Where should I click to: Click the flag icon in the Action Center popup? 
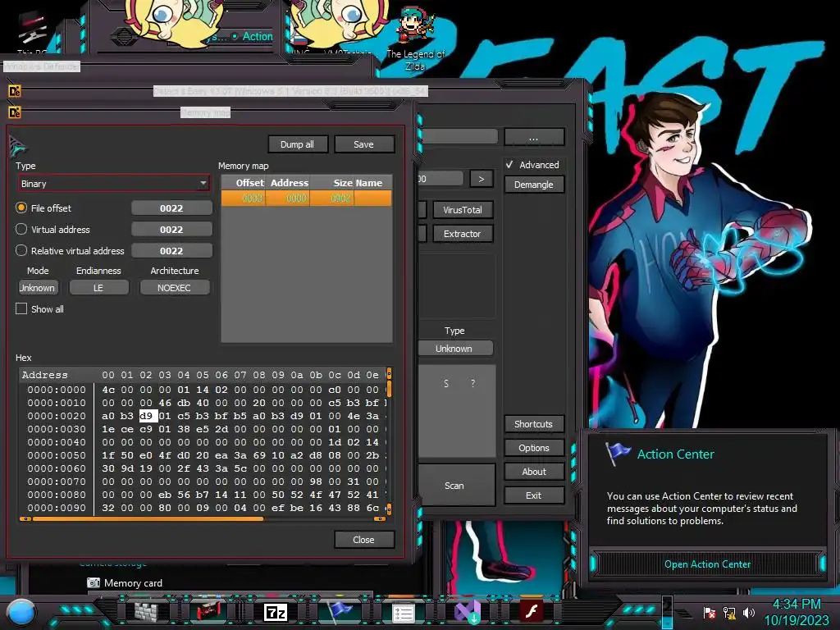coord(618,453)
